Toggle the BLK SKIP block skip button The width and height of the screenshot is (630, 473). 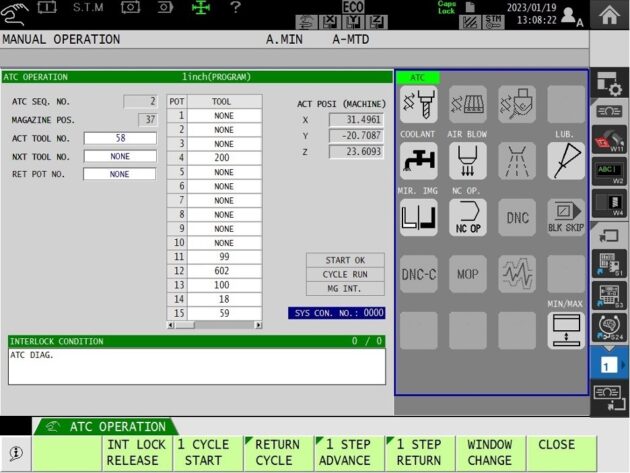[566, 217]
